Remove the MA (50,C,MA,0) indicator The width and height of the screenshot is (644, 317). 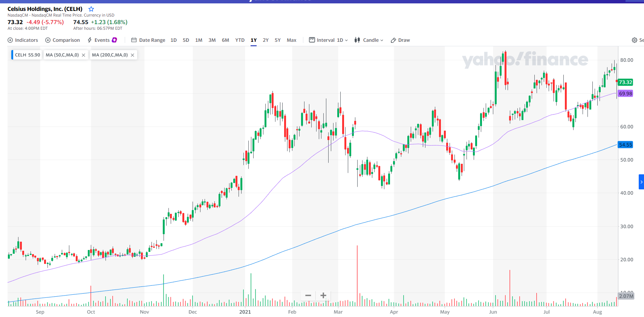pyautogui.click(x=84, y=55)
